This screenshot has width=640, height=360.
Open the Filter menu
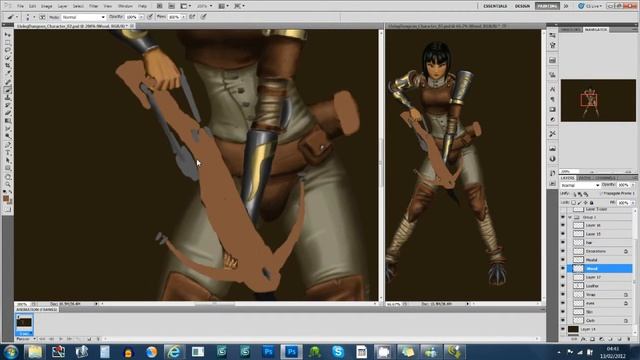click(93, 6)
